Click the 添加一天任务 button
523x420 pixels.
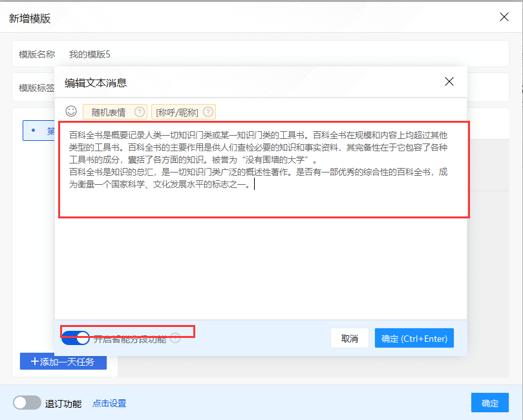click(x=63, y=361)
